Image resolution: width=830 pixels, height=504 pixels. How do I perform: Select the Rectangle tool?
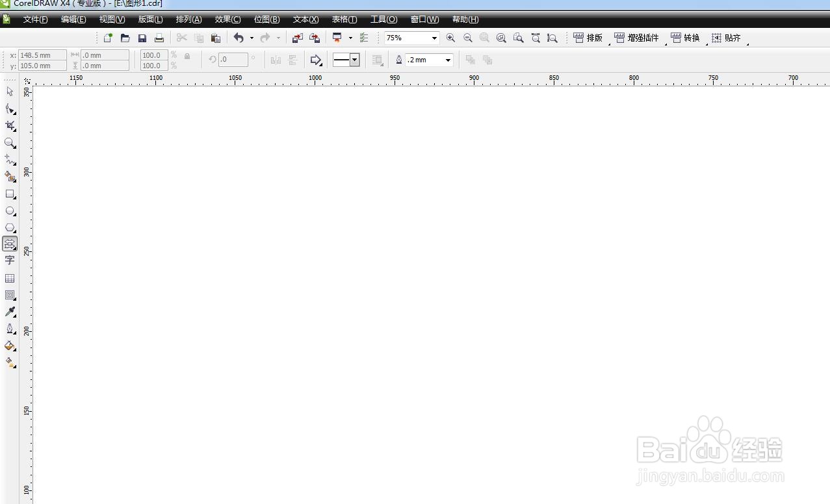(10, 194)
